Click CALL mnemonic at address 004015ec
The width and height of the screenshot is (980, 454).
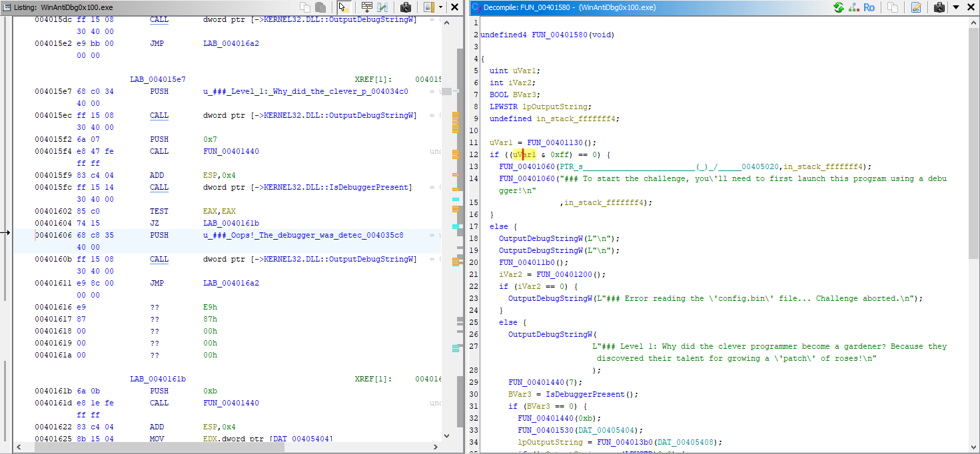(x=159, y=115)
